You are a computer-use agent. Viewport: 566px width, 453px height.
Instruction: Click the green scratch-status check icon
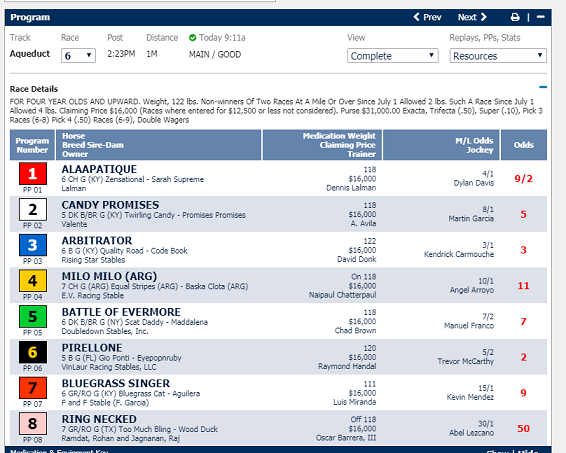192,38
